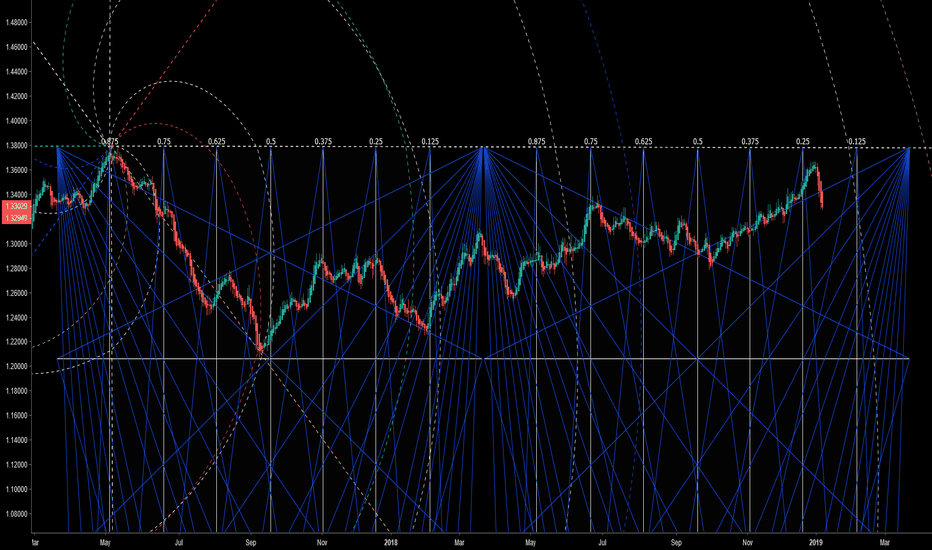Click the 1.24000 price axis label

[16, 318]
